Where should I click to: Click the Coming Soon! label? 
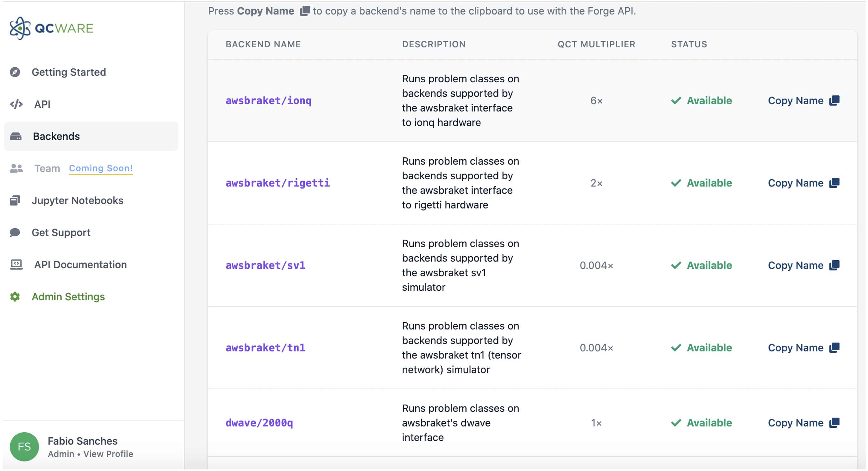tap(101, 168)
